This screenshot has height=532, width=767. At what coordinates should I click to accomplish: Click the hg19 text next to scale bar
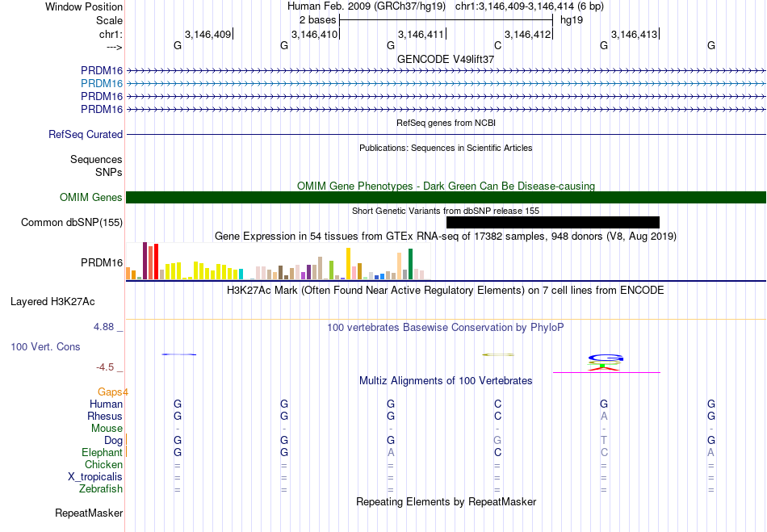572,20
